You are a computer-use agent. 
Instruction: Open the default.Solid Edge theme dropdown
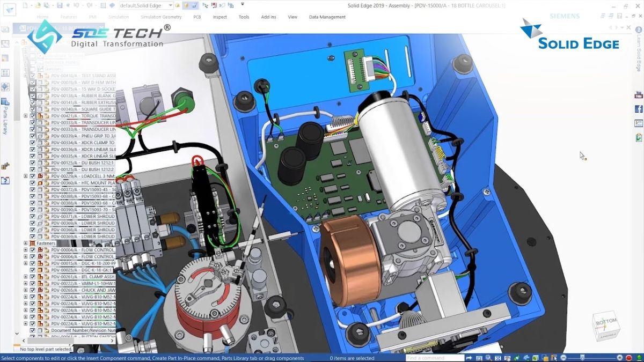pyautogui.click(x=170, y=5)
